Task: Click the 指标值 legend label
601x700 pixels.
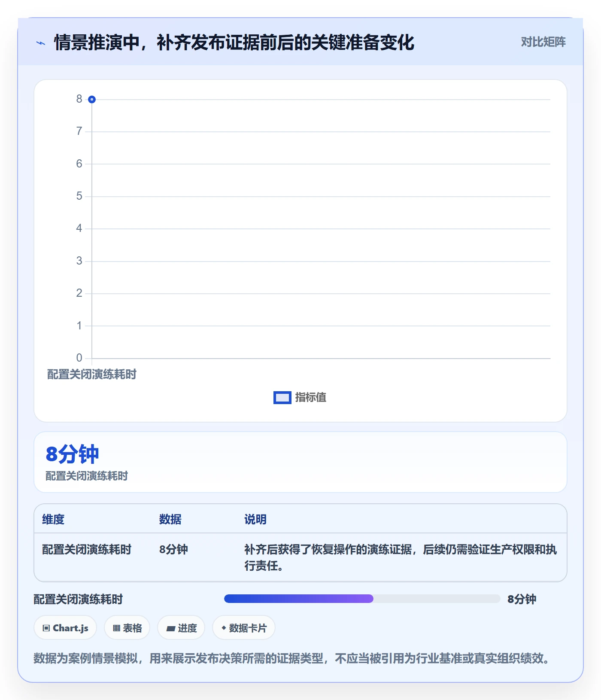Action: pos(311,398)
